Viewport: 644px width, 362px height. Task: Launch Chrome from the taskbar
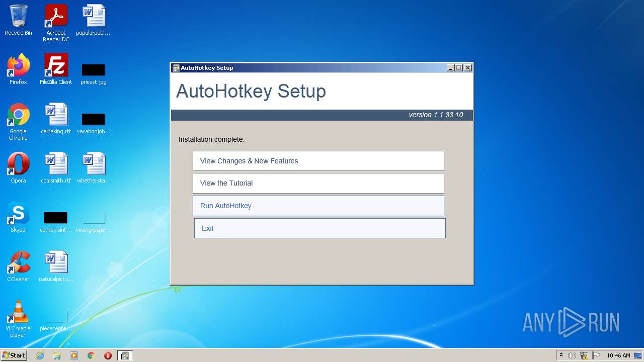click(91, 355)
